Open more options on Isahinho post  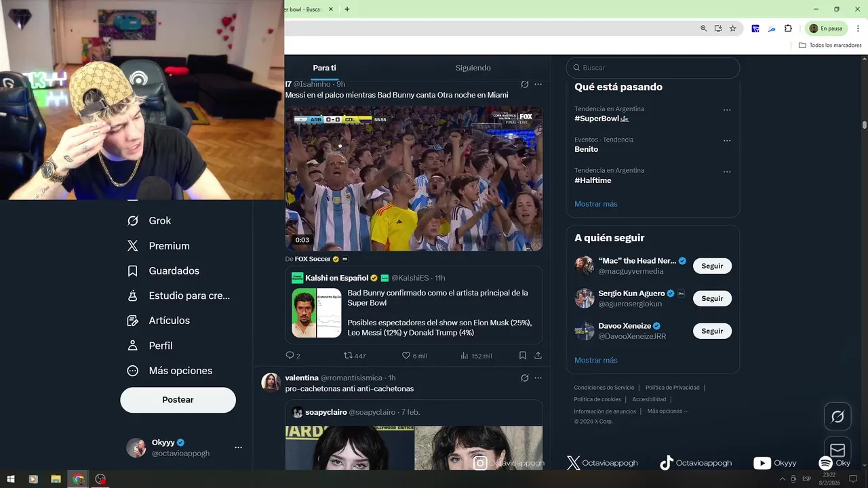coord(538,84)
